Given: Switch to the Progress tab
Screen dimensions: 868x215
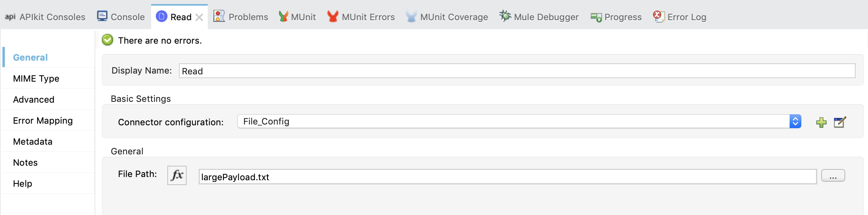Looking at the screenshot, I should click(616, 17).
